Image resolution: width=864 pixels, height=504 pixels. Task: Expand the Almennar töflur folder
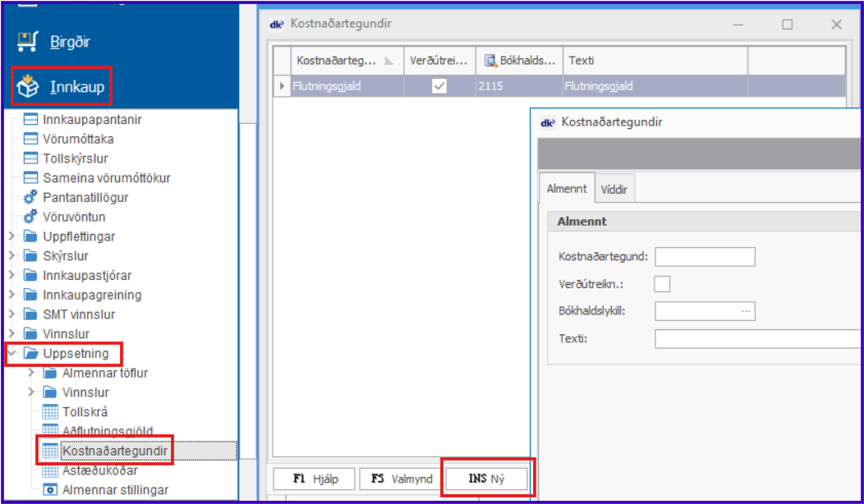point(31,373)
